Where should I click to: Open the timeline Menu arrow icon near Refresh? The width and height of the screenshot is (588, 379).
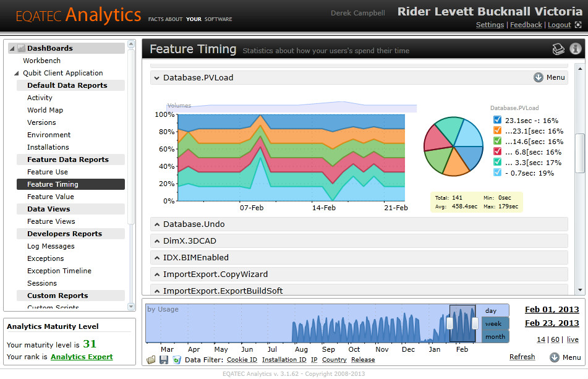[554, 357]
